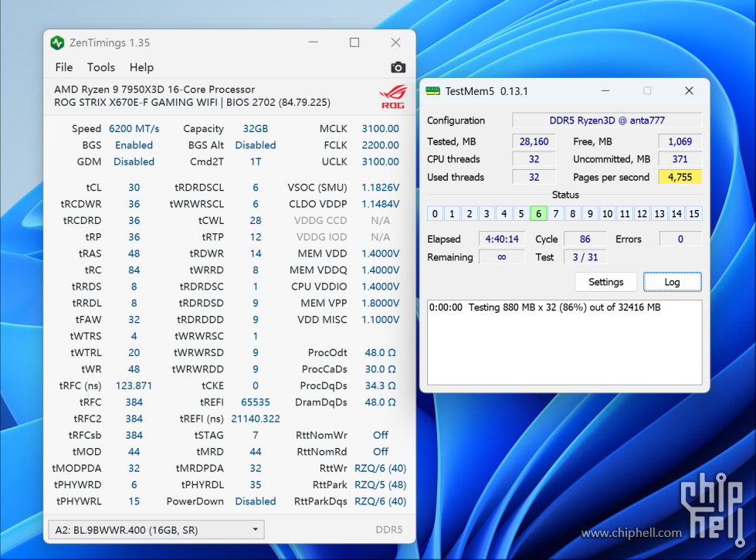Click the Free MB value 1,069
Viewport: 756px width, 560px height.
tap(680, 141)
